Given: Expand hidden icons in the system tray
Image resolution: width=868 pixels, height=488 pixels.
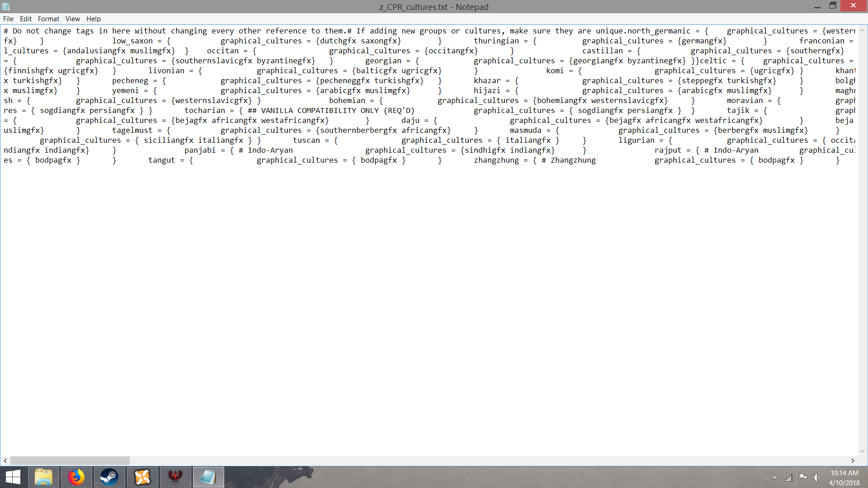Looking at the screenshot, I should [774, 477].
